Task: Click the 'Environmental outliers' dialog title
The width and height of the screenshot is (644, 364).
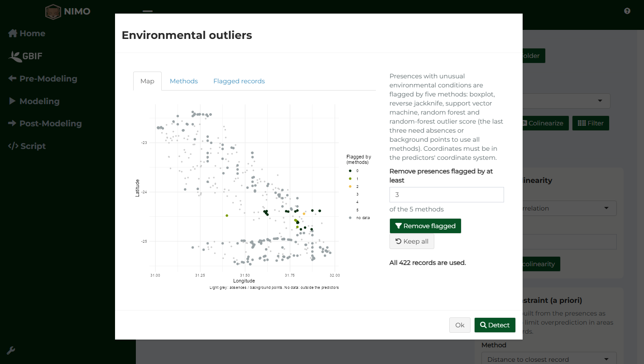Action: click(187, 35)
